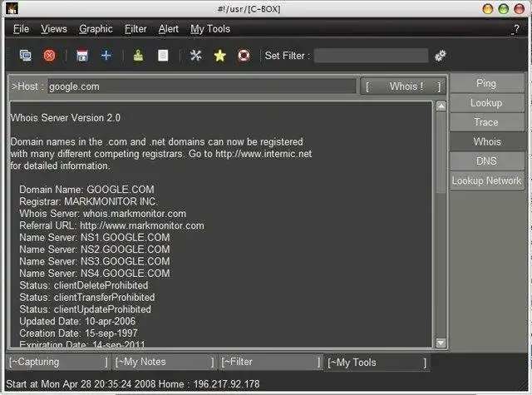Click the http://www.internic.net text

[264, 154]
